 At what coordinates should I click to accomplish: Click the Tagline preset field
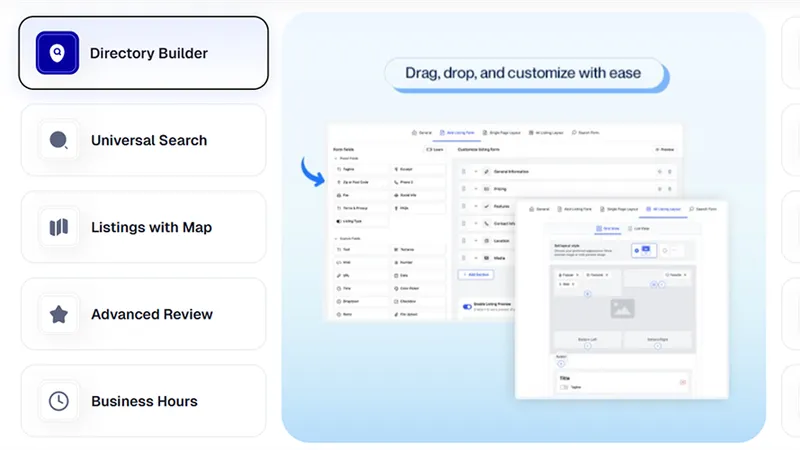point(361,169)
